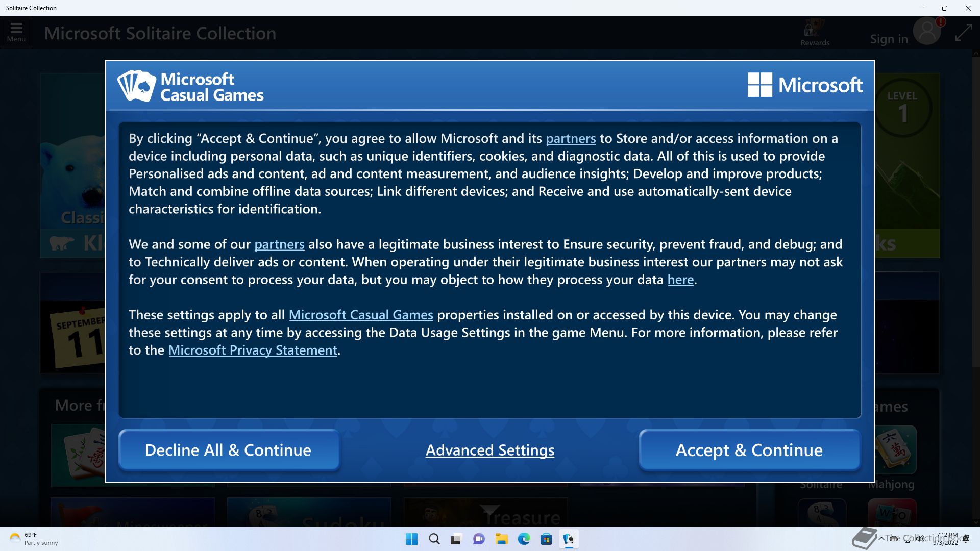Click the Windows Start button

[411, 539]
